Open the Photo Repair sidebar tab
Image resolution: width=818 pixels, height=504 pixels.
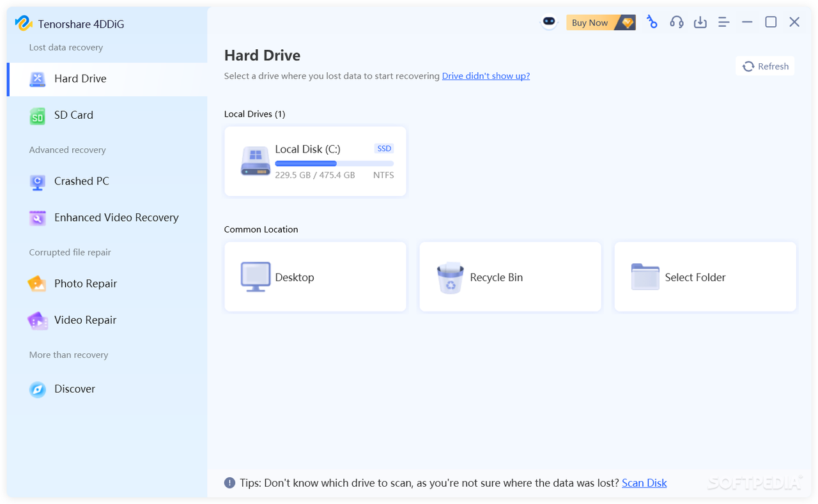pos(107,284)
